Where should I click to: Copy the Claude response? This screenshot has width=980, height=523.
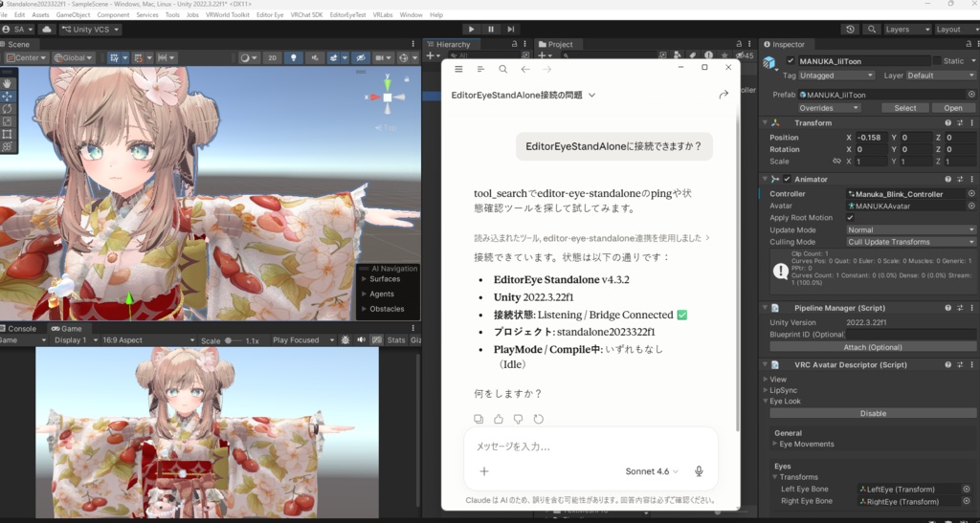tap(479, 420)
